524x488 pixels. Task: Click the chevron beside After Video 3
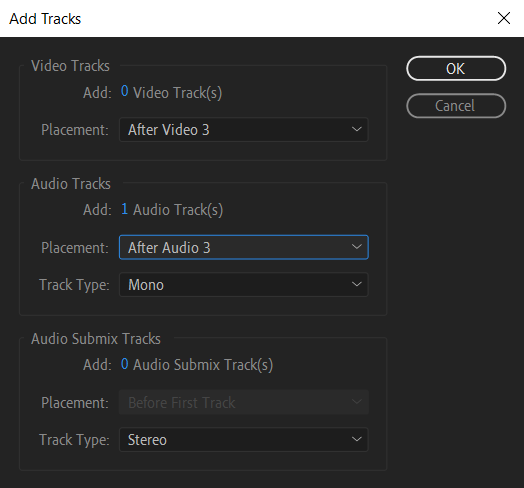(x=357, y=129)
